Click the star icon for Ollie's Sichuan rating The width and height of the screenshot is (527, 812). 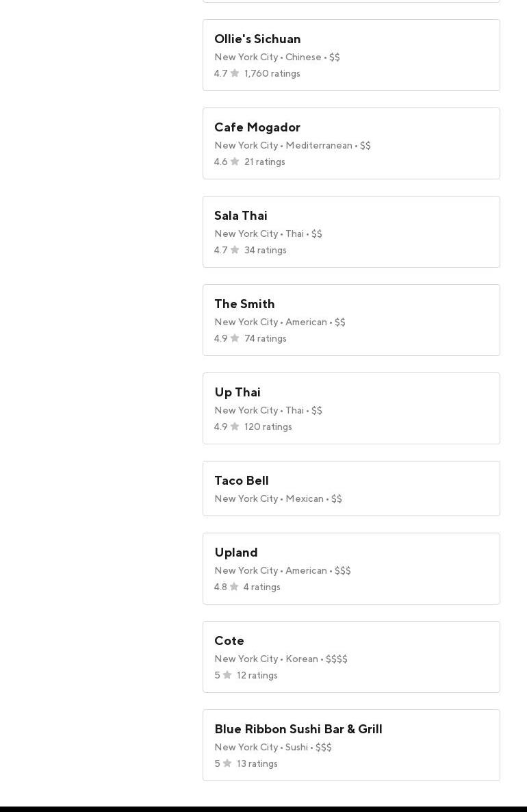(x=235, y=73)
